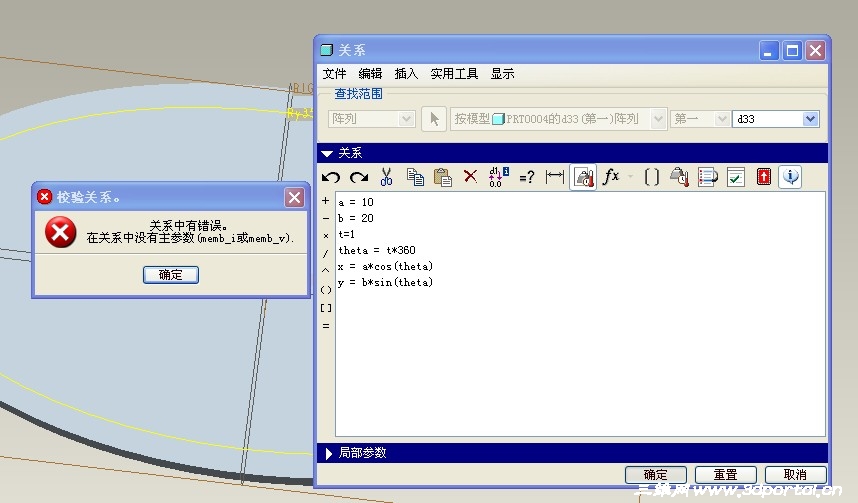Maximize the 关系 window
858x503 pixels.
click(x=792, y=51)
